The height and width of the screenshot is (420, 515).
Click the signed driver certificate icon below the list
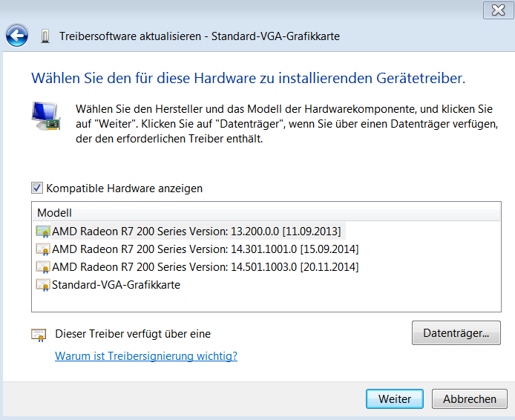39,335
